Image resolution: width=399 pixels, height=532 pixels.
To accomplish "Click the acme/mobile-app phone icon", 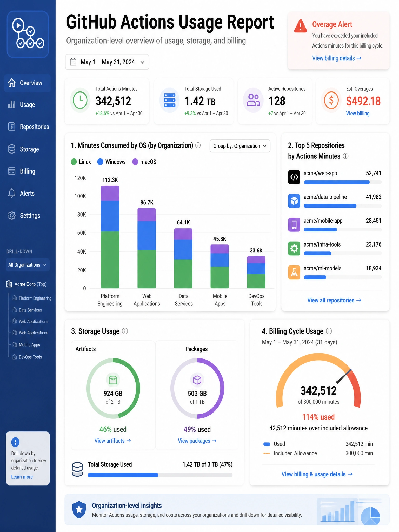I will [294, 225].
